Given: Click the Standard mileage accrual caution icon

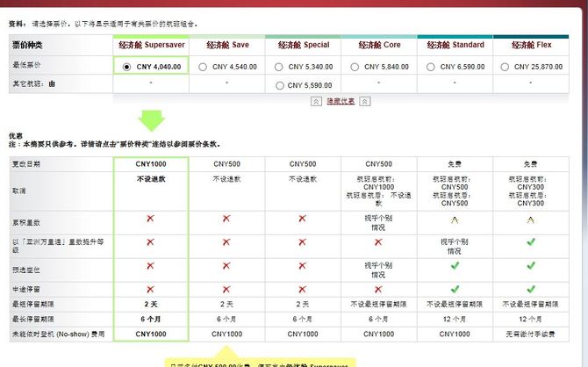Looking at the screenshot, I should [455, 219].
